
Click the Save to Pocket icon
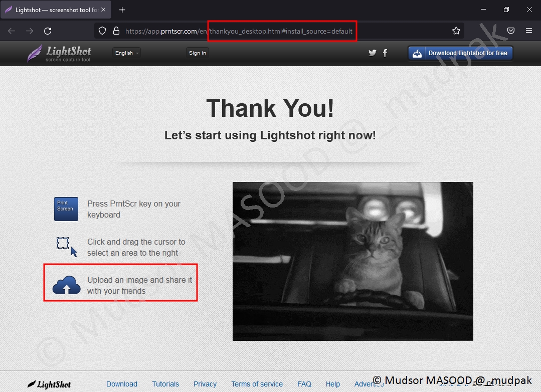[510, 31]
